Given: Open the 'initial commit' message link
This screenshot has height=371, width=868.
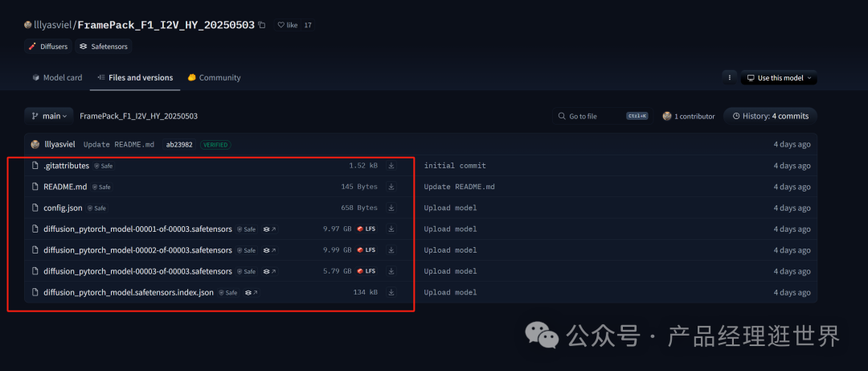Looking at the screenshot, I should point(455,166).
